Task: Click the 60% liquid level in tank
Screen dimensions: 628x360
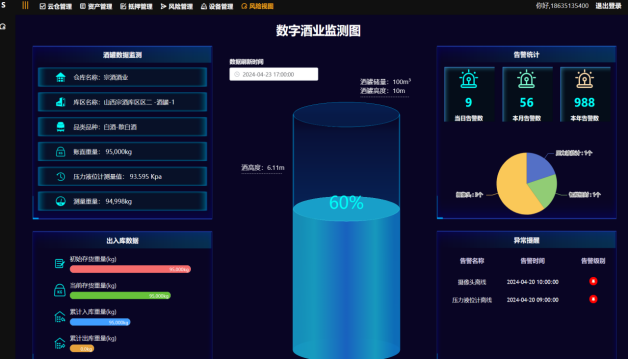Action: [x=346, y=203]
